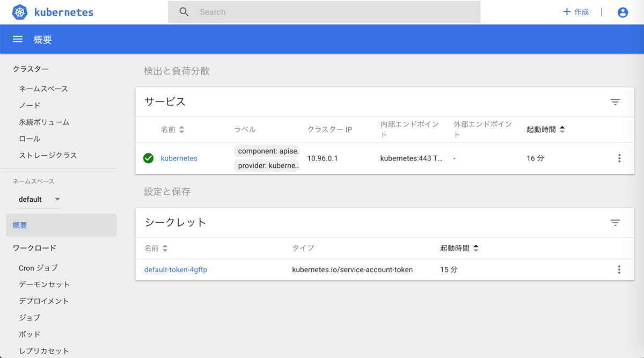Image resolution: width=644 pixels, height=358 pixels.
Task: Click the タイプ column header
Action: pyautogui.click(x=303, y=248)
